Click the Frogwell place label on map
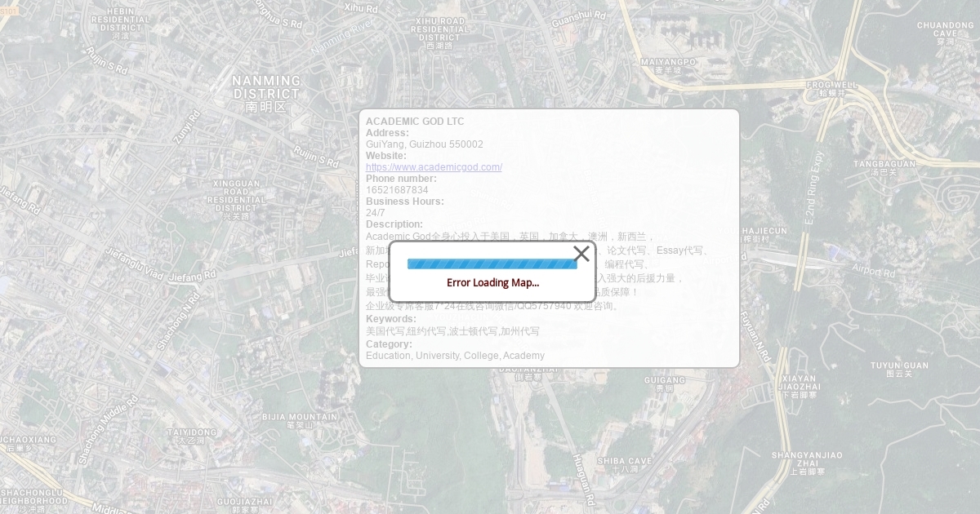The image size is (980, 514). [x=832, y=86]
